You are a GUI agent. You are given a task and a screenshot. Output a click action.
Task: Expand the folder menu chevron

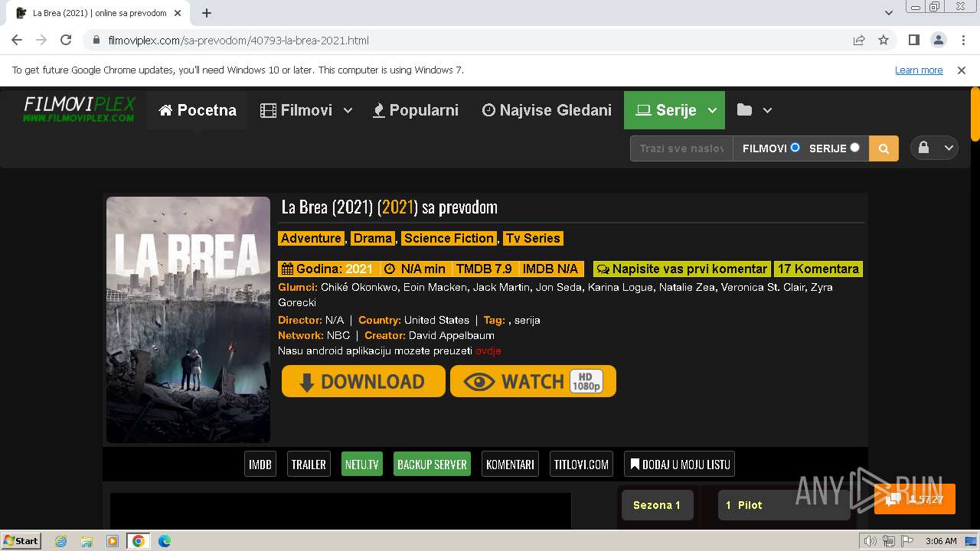point(767,110)
